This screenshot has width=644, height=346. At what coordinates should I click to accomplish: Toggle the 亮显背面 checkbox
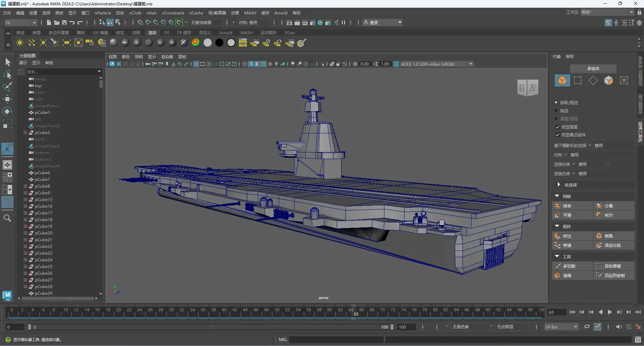click(557, 127)
